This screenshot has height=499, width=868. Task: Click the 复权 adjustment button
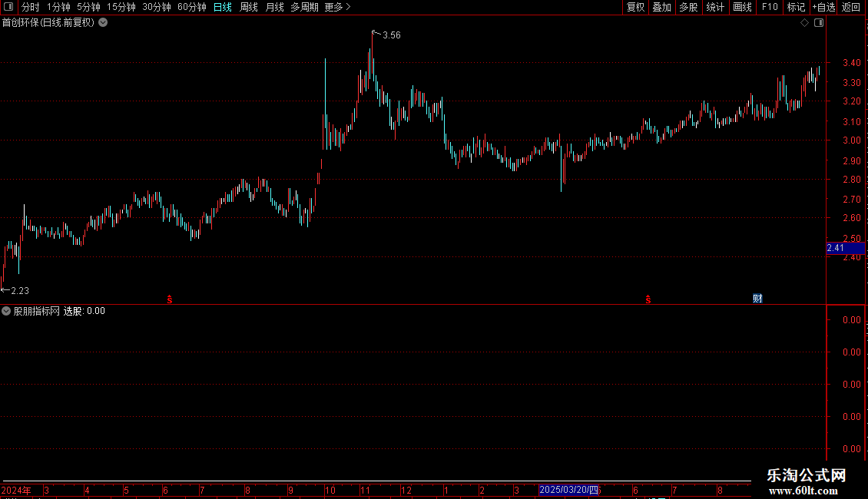(635, 7)
